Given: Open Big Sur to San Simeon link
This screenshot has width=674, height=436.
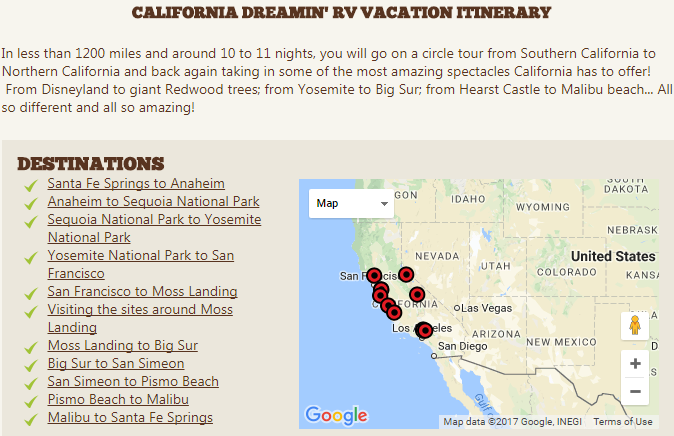Looking at the screenshot, I should click(x=116, y=363).
